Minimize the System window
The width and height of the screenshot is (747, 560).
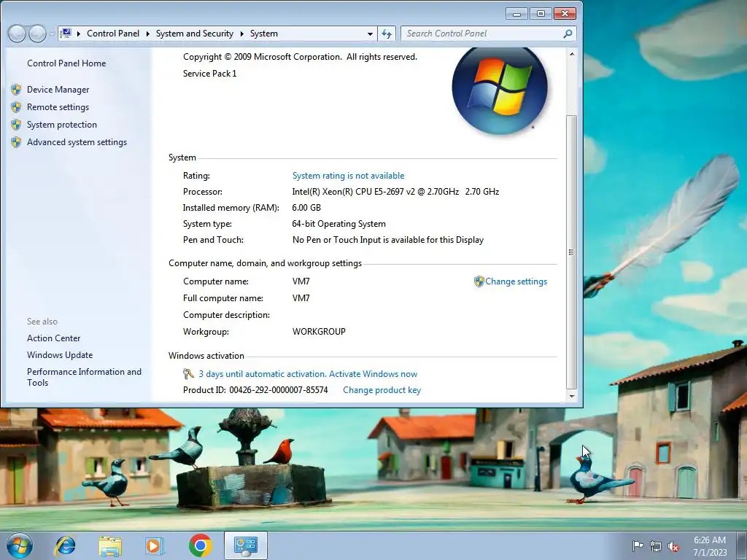(x=516, y=13)
